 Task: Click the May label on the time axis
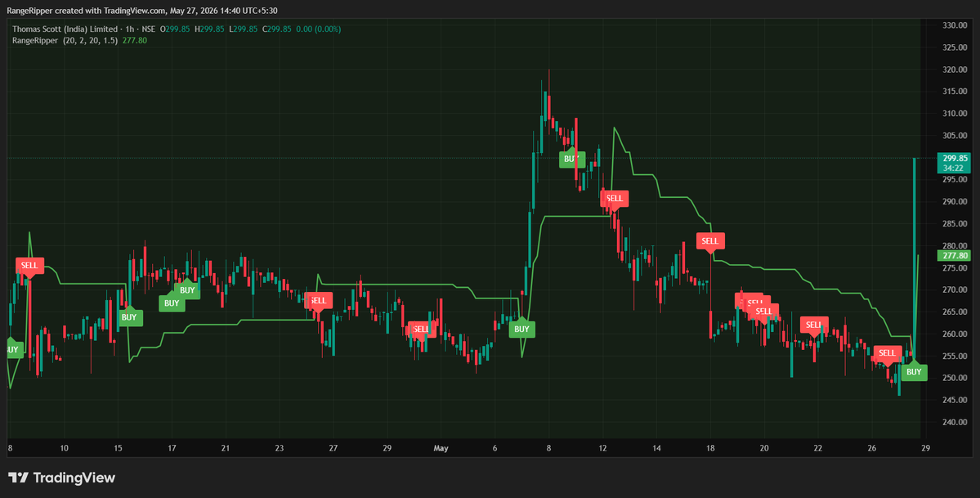(x=441, y=448)
